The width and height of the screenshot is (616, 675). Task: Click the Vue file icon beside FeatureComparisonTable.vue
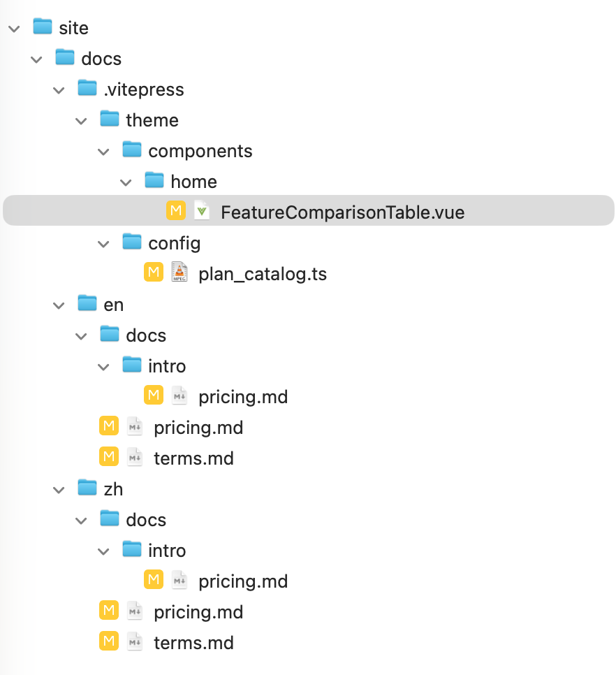[x=202, y=211]
